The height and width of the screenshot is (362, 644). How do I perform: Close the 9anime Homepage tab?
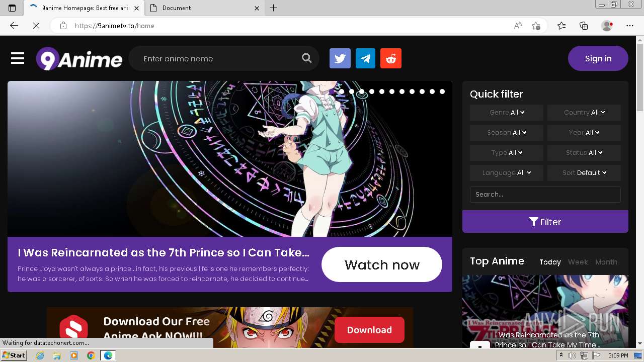pos(137,8)
